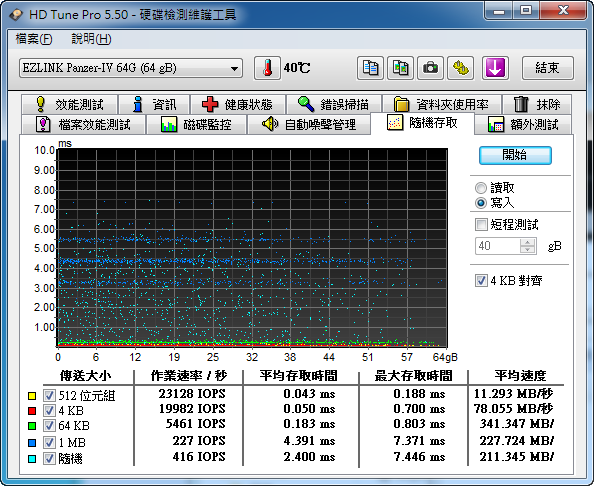Select the 讀取 read radio button
594x486 pixels.
click(481, 188)
